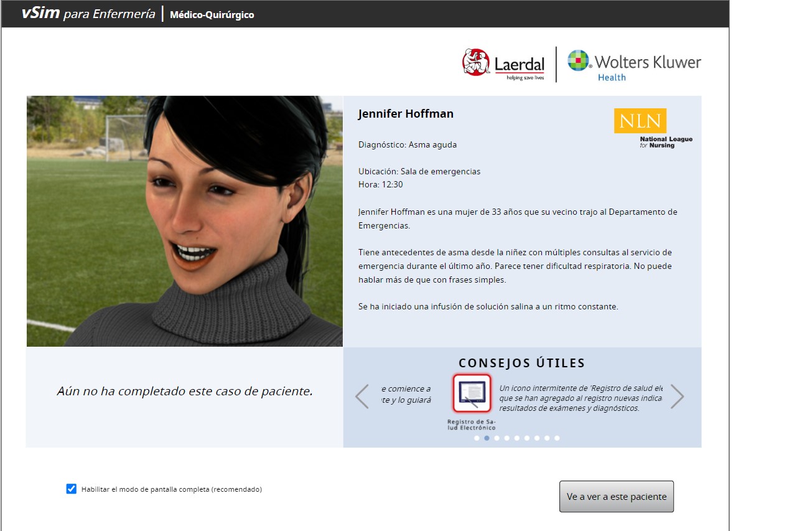Jump to the last tips carousel dot
The width and height of the screenshot is (812, 531).
pos(557,438)
